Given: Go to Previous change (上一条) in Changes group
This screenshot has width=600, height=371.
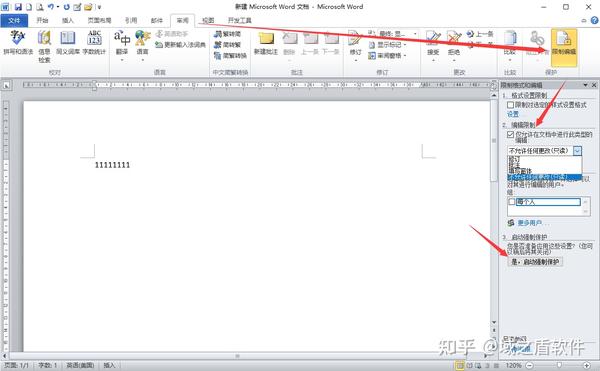Looking at the screenshot, I should point(480,34).
